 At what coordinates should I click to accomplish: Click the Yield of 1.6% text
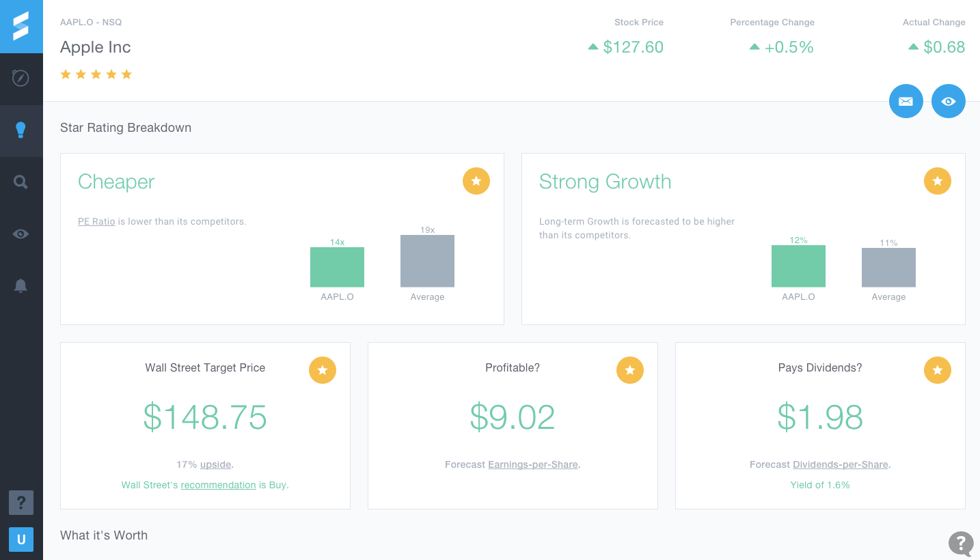pyautogui.click(x=820, y=485)
